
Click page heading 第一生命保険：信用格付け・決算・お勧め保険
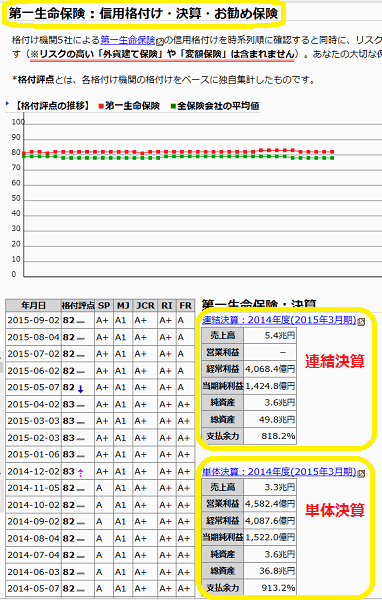[144, 14]
